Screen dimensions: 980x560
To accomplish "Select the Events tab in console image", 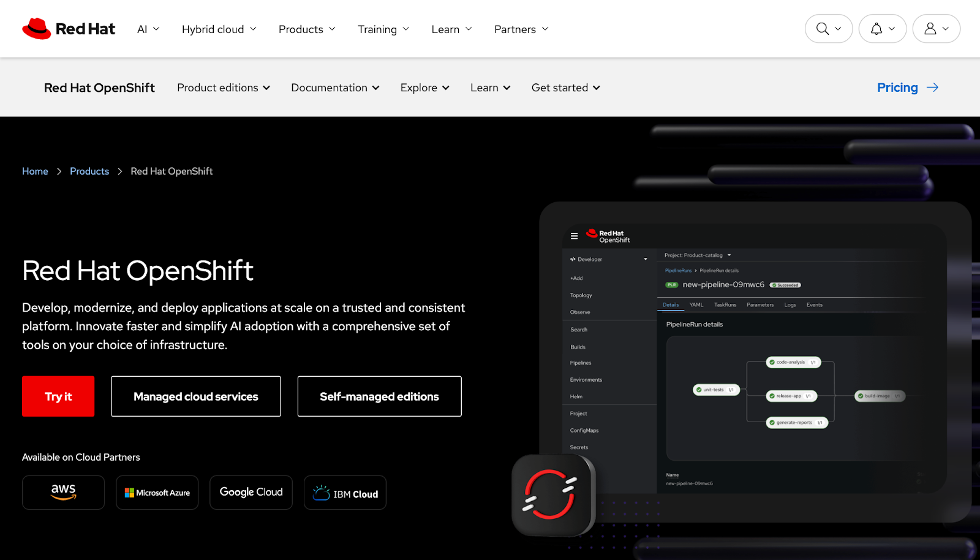I will pyautogui.click(x=815, y=305).
